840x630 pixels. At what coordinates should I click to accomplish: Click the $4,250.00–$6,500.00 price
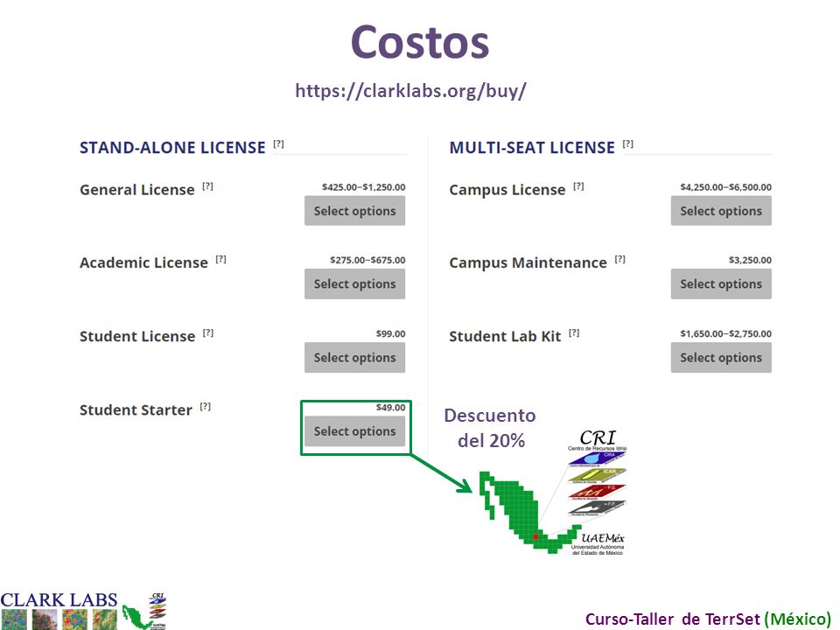(726, 187)
